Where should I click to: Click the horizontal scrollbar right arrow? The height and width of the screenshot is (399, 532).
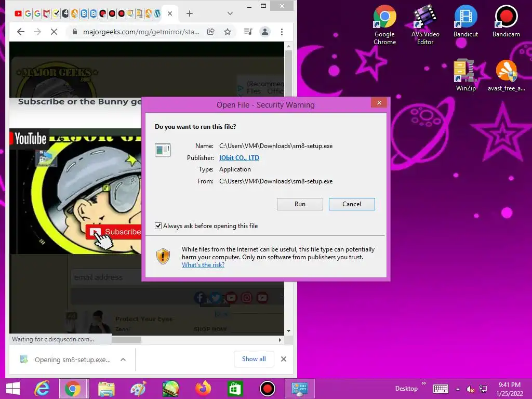280,340
